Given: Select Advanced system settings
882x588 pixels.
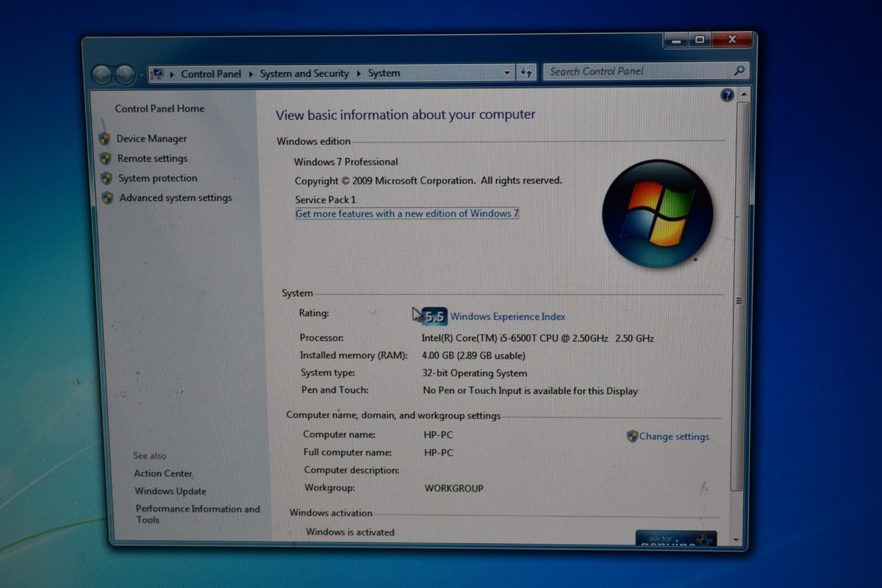Looking at the screenshot, I should (x=175, y=198).
